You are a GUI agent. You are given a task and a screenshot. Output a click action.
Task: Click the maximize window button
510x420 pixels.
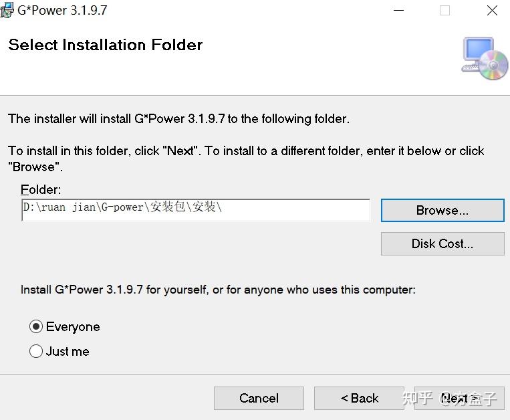(444, 11)
